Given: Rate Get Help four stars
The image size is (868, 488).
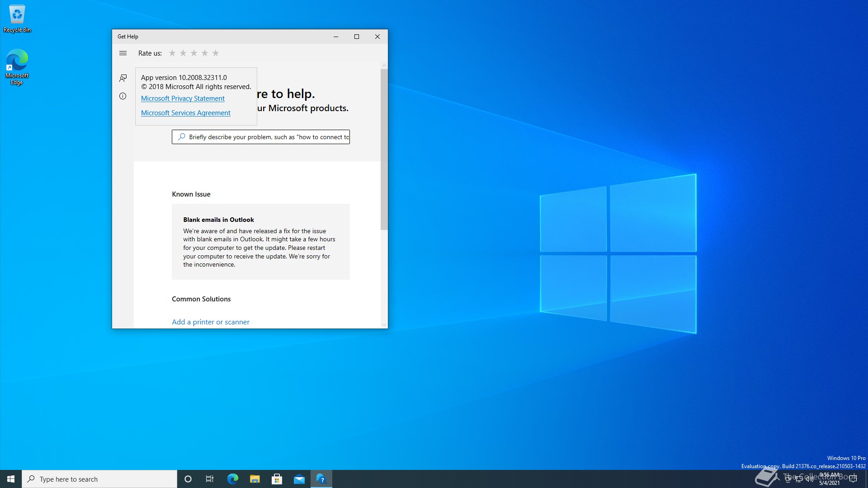Looking at the screenshot, I should point(205,53).
